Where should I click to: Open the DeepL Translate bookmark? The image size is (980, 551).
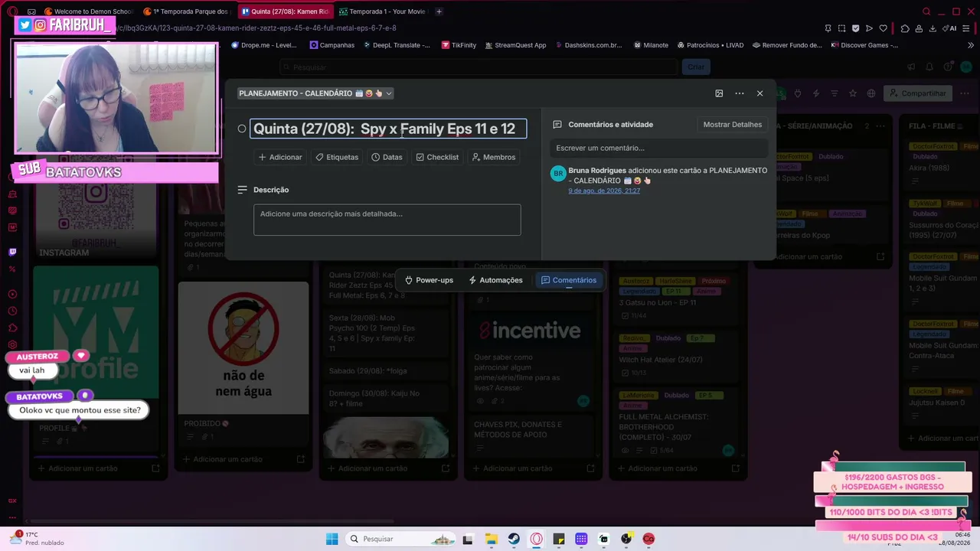[x=397, y=45]
